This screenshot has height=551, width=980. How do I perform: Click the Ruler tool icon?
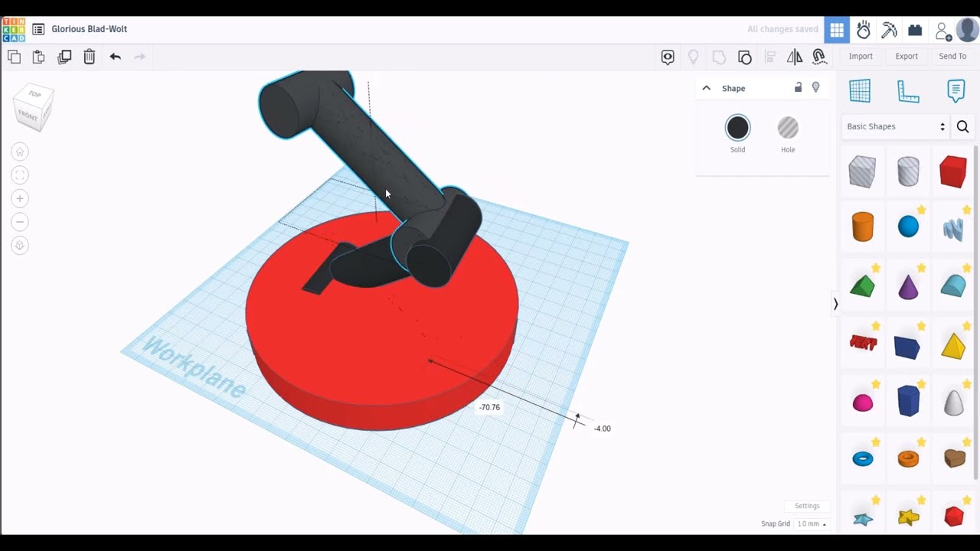(x=908, y=91)
